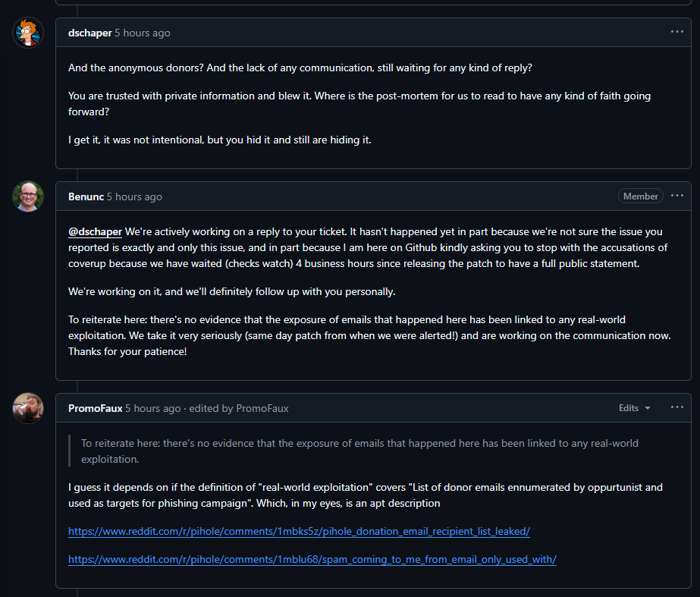Open the spam_coming_to_me Reddit link
Image resolution: width=700 pixels, height=597 pixels.
tap(312, 559)
